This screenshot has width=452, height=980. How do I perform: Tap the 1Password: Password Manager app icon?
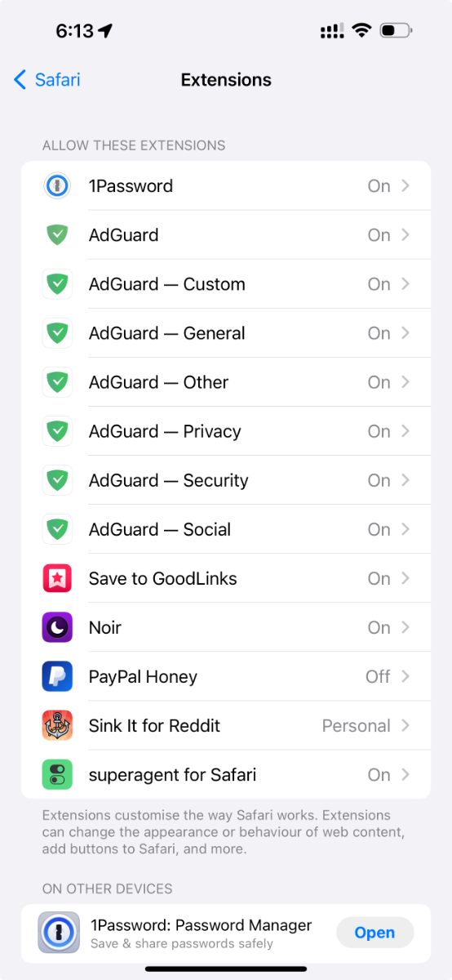pyautogui.click(x=59, y=933)
